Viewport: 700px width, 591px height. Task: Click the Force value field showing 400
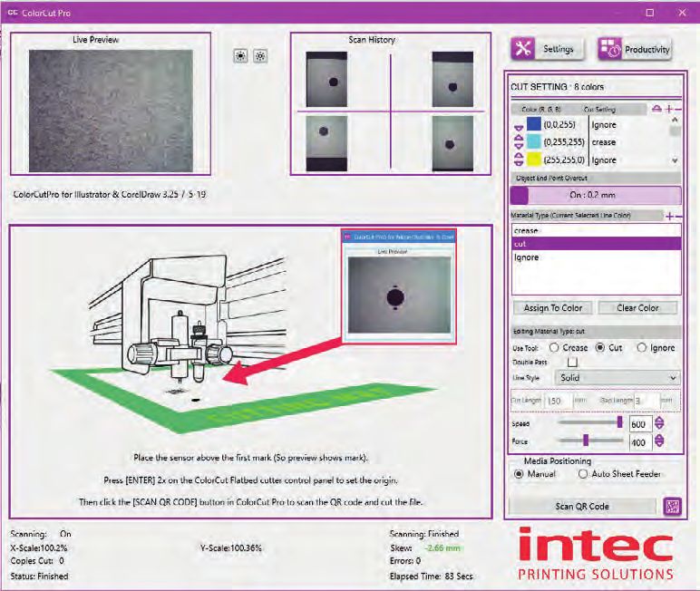coord(640,442)
